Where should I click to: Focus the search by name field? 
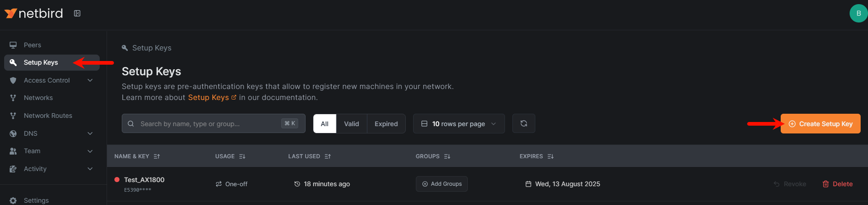pos(214,123)
